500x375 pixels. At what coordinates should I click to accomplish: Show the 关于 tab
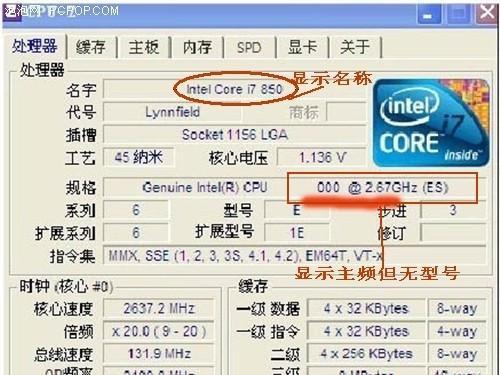pos(355,47)
